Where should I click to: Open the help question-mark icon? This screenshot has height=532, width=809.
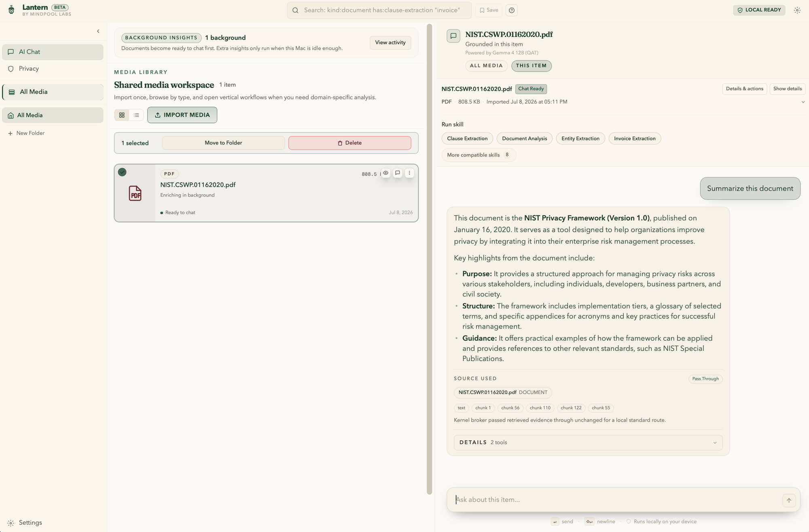click(x=512, y=11)
